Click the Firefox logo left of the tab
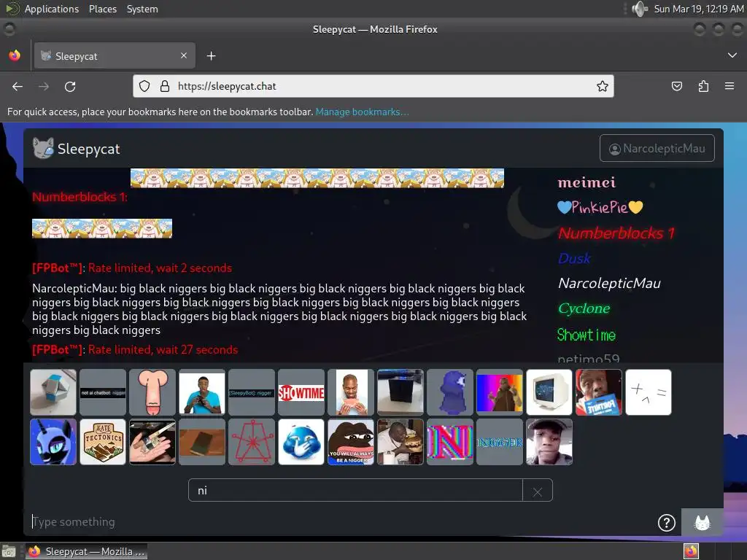The width and height of the screenshot is (747, 560). tap(15, 55)
